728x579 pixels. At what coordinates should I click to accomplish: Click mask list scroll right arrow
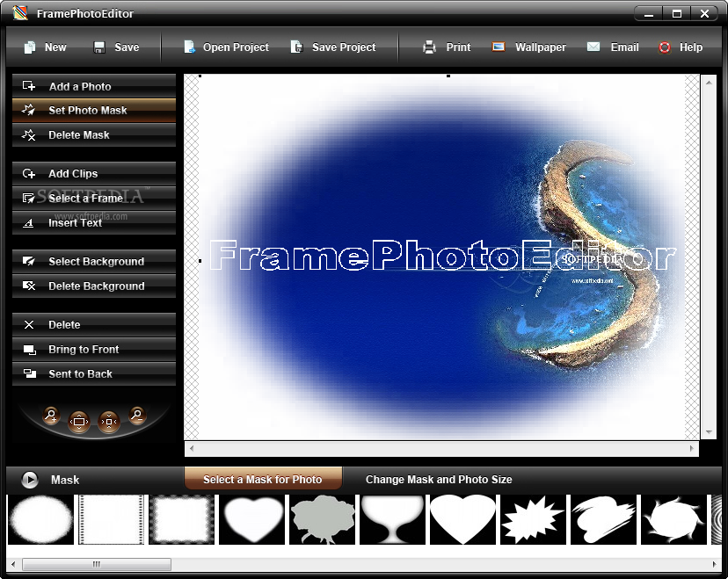point(714,564)
